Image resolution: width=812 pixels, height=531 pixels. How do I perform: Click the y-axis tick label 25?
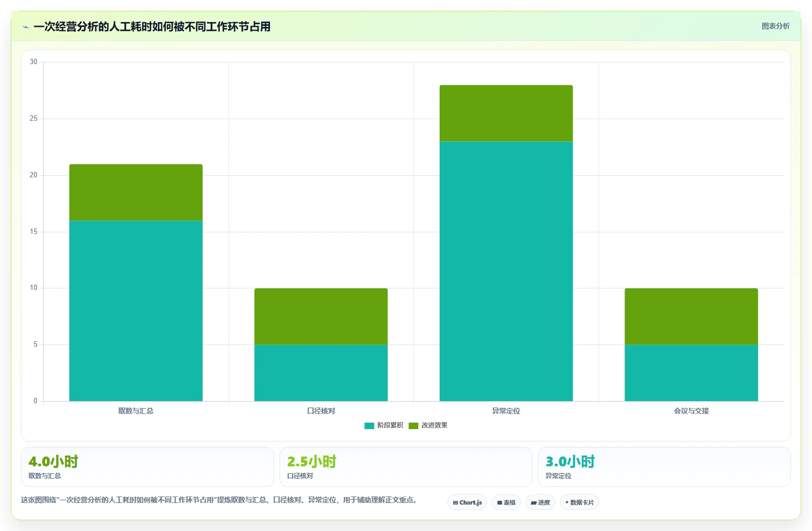(33, 119)
